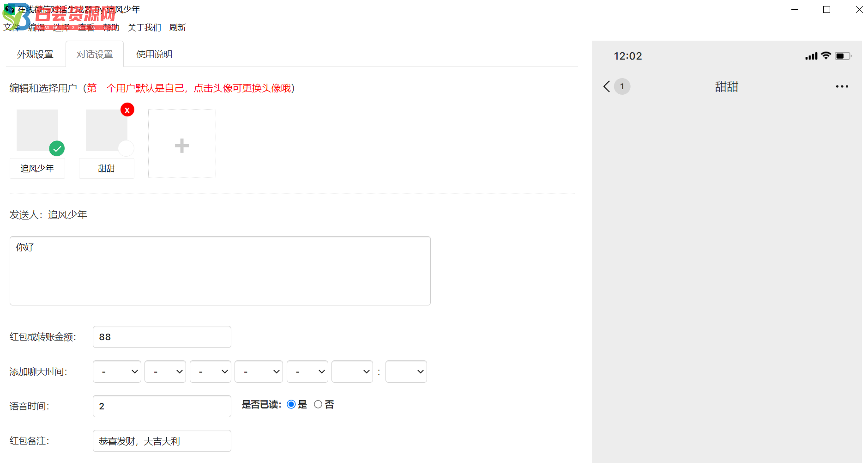Focus the 语音时间 field

(x=162, y=406)
